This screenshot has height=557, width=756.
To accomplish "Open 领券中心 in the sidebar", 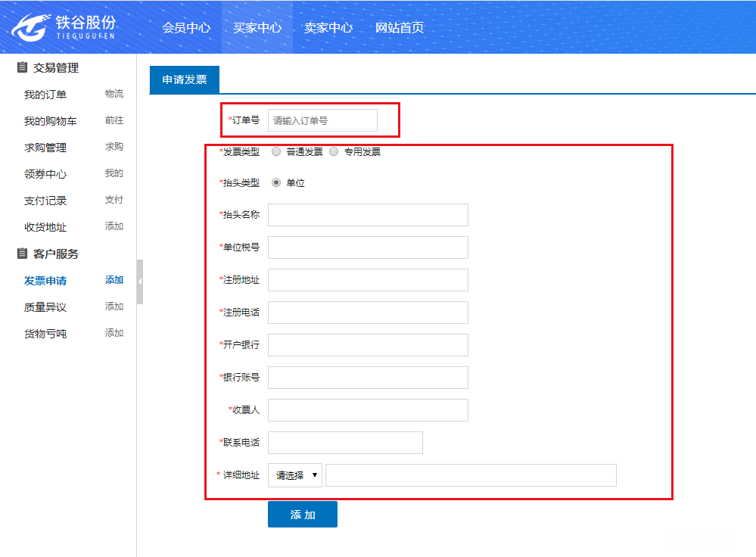I will (45, 174).
